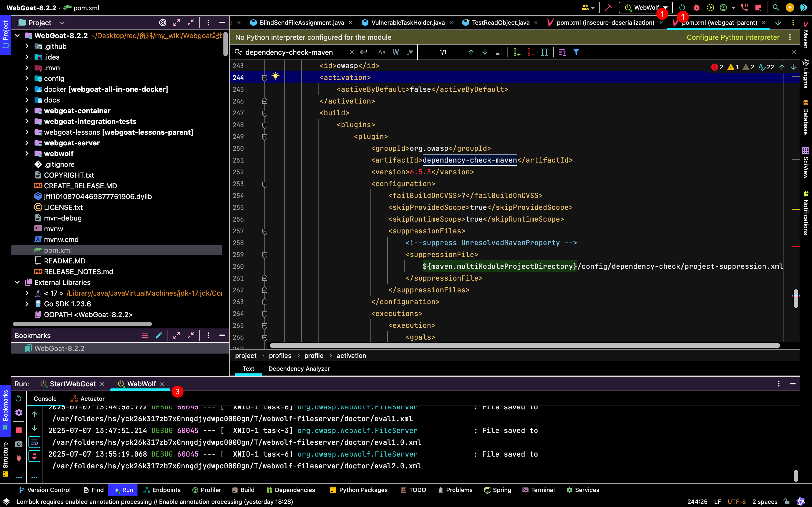Click the camera thread dump icon
Screen dimensions: 812x507
(19, 444)
